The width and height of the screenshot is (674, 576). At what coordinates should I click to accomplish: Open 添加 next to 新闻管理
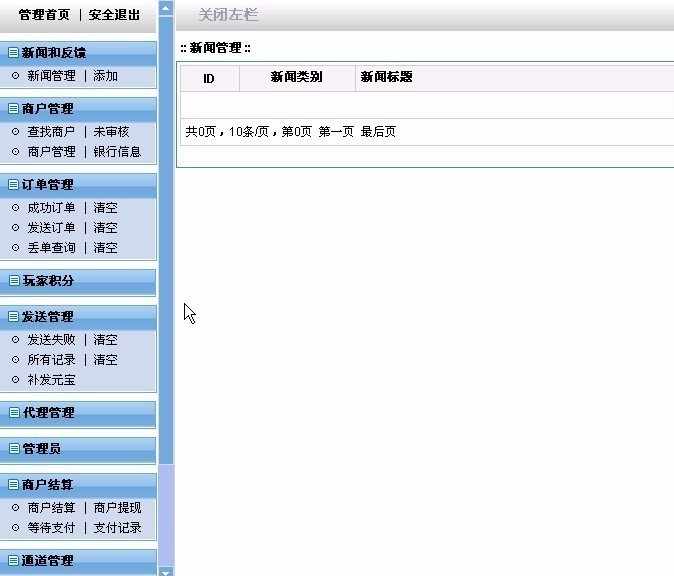pyautogui.click(x=105, y=76)
